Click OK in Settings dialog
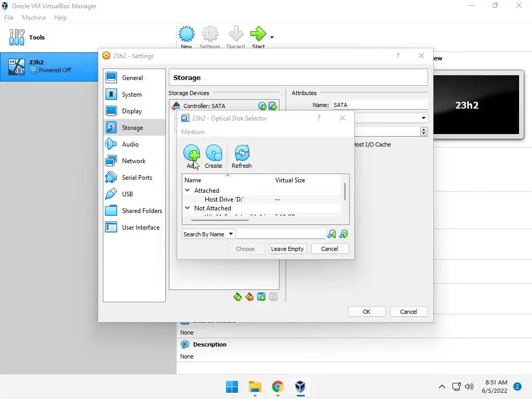532x399 pixels. tap(367, 312)
